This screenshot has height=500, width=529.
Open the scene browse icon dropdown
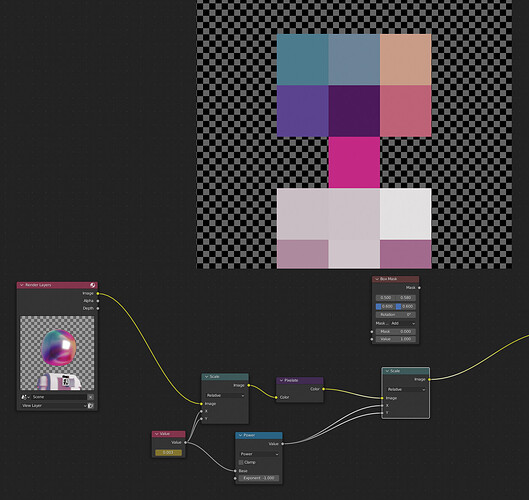pyautogui.click(x=25, y=397)
